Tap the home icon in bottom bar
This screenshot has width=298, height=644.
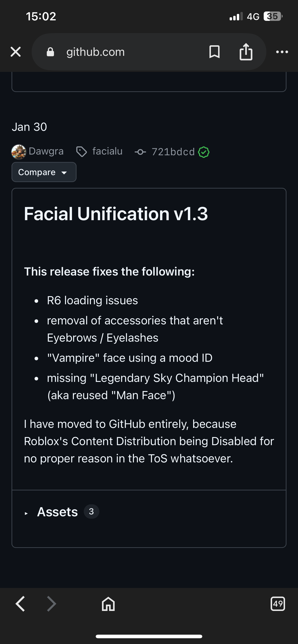click(x=108, y=604)
